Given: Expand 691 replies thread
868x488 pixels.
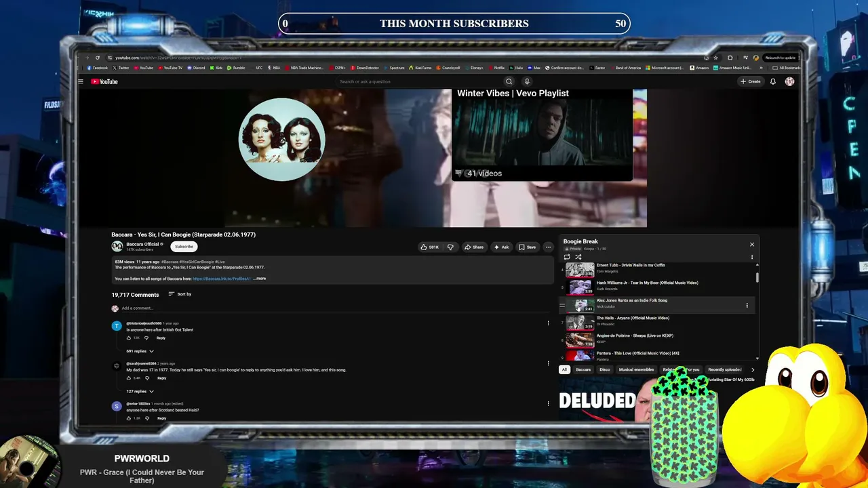Looking at the screenshot, I should coord(140,351).
